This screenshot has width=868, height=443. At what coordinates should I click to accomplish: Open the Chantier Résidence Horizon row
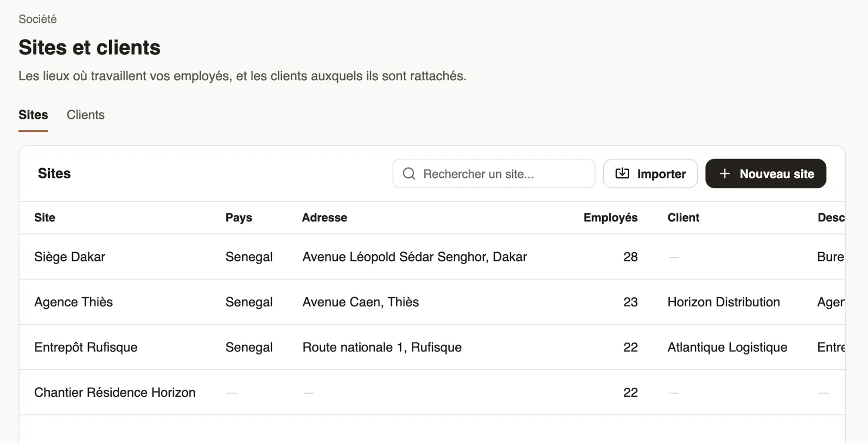(x=432, y=393)
